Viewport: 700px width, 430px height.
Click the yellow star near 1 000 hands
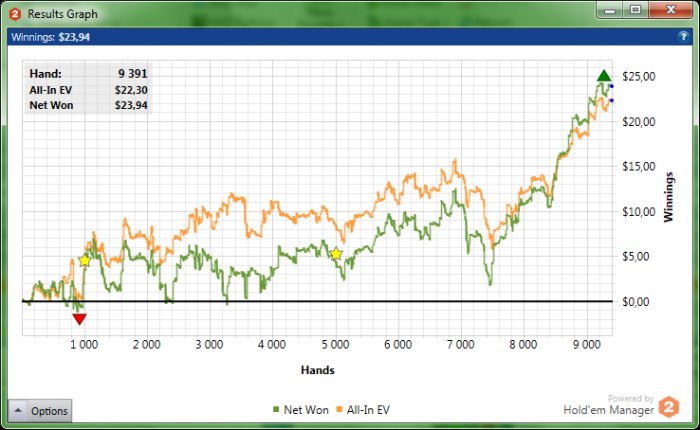(85, 261)
